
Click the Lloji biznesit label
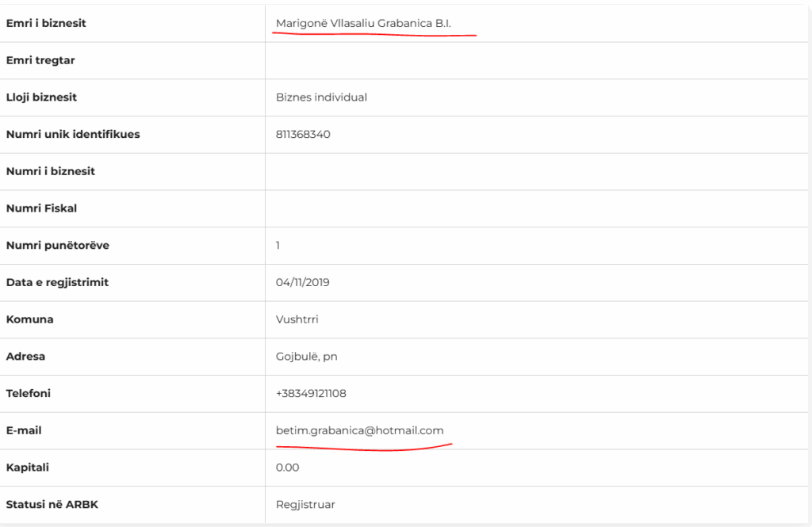pos(41,97)
